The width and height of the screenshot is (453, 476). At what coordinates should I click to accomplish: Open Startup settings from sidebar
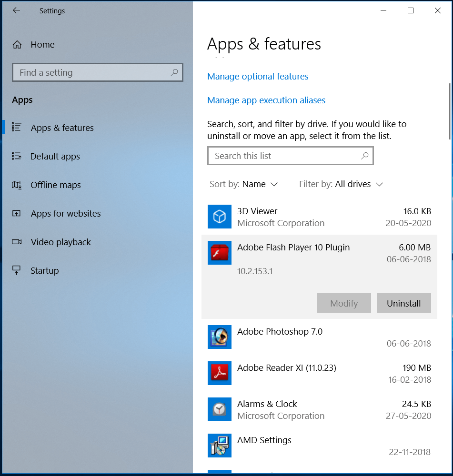45,270
